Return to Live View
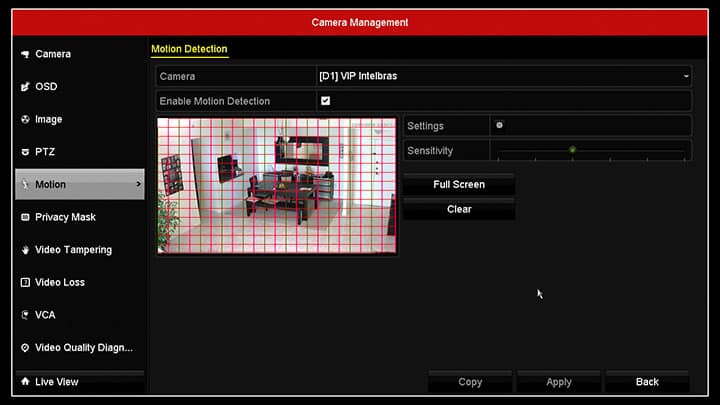The image size is (720, 405). [x=57, y=382]
